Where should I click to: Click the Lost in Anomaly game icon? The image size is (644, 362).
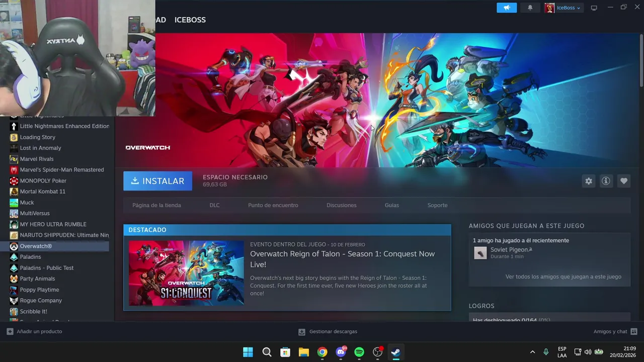click(x=14, y=148)
